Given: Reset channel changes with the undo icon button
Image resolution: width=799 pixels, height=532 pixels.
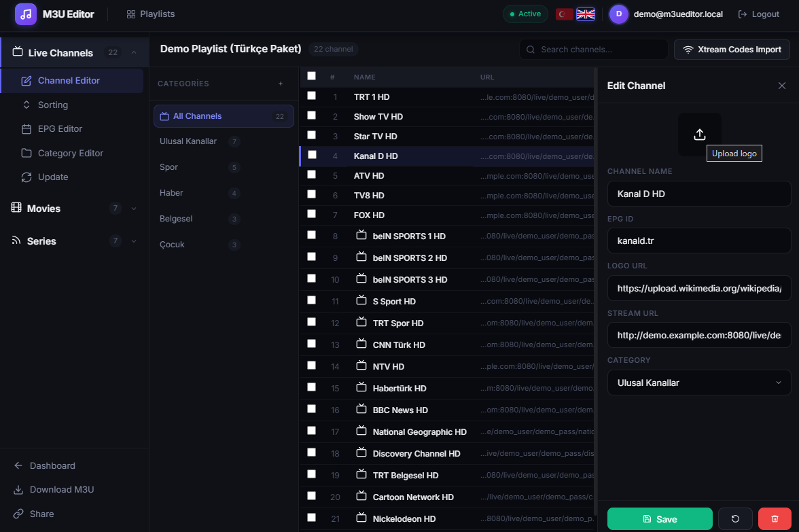Looking at the screenshot, I should pos(735,519).
